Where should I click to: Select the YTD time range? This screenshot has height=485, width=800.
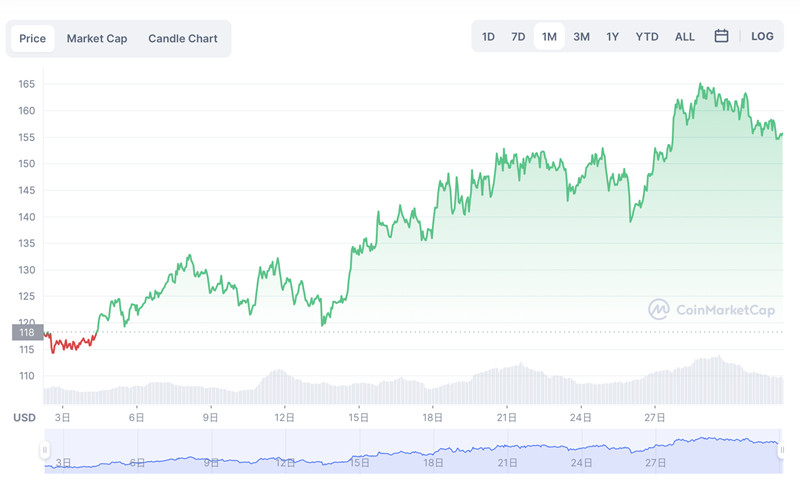click(x=647, y=36)
